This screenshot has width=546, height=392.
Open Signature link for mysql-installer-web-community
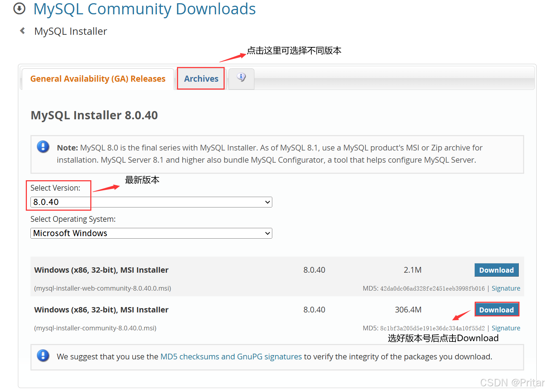[506, 288]
